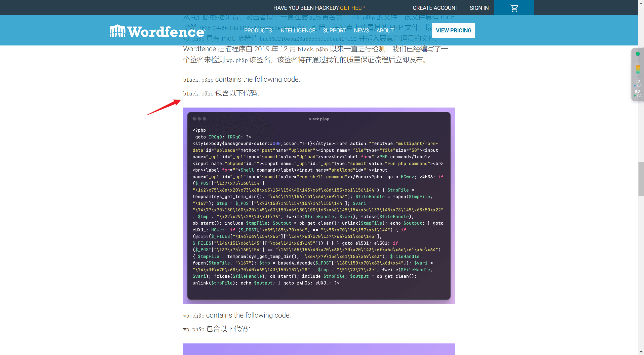Open the NEWS menu item
Viewport: 644px width, 355px height.
pyautogui.click(x=361, y=30)
